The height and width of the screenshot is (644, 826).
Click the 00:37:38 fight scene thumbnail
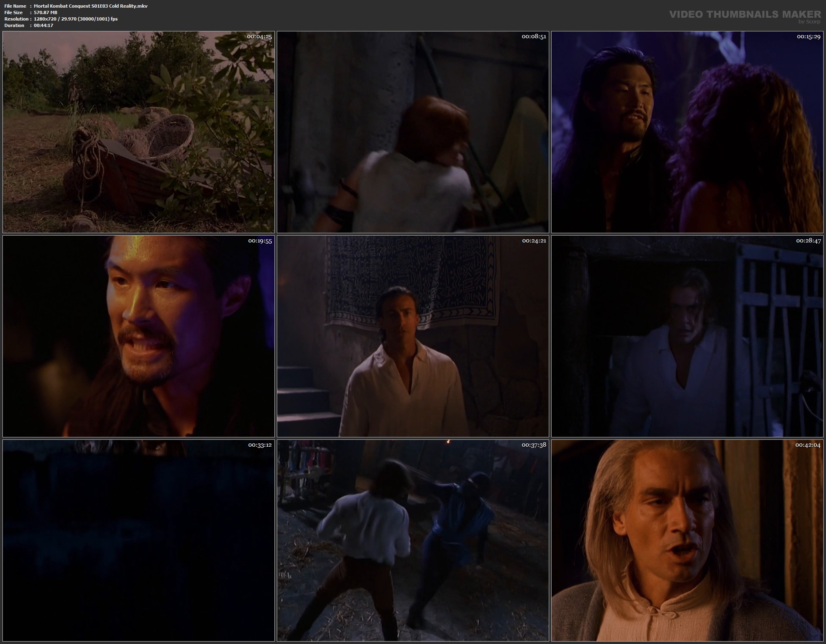click(413, 540)
